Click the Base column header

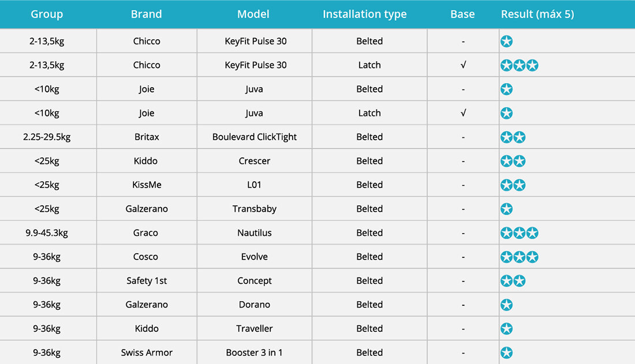tap(462, 14)
